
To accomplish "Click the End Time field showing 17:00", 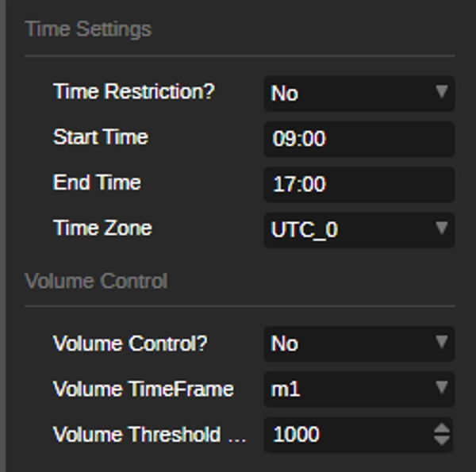I will click(359, 184).
